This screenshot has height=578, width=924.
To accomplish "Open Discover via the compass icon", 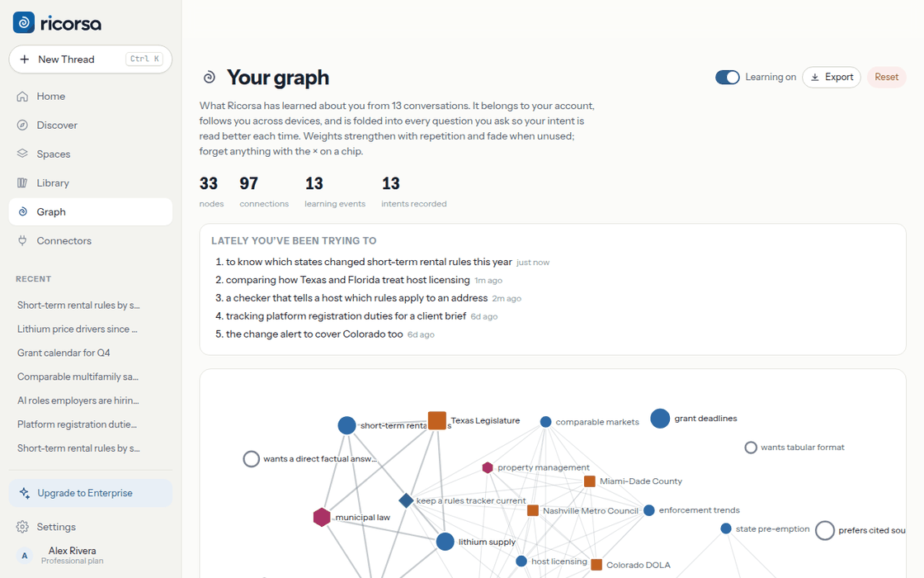I will tap(22, 125).
